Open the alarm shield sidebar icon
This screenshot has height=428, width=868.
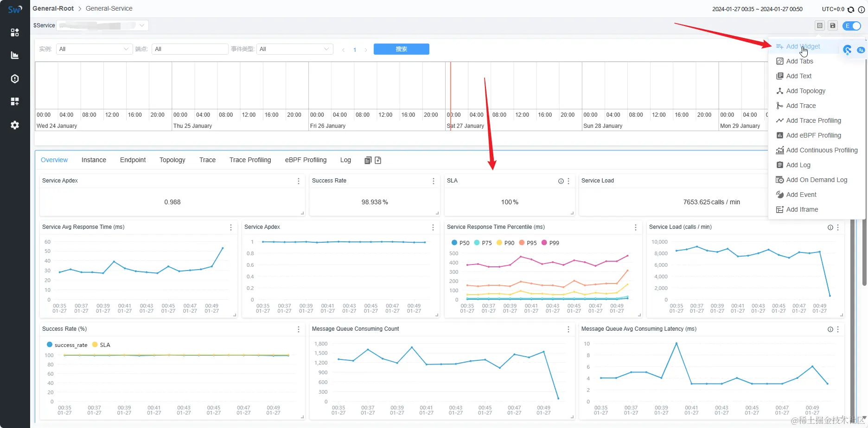click(15, 79)
